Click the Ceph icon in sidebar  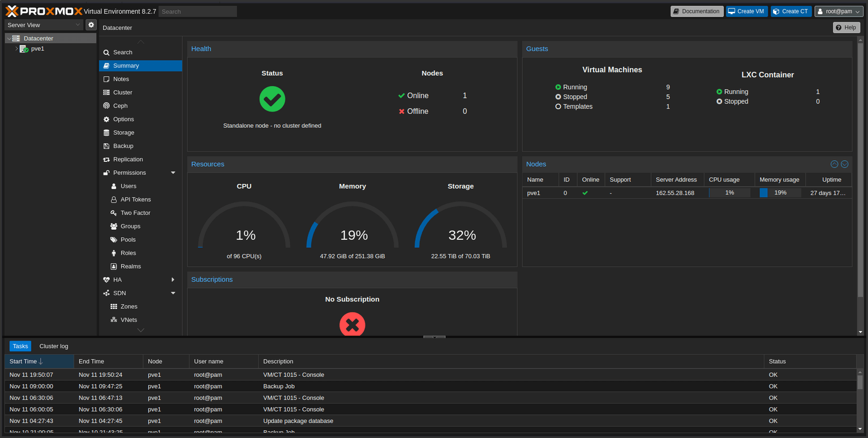pyautogui.click(x=106, y=106)
